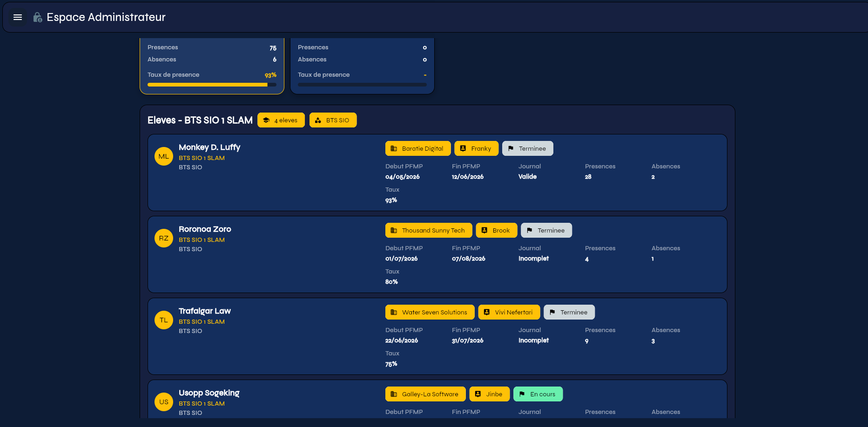Viewport: 868px width, 427px height.
Task: Click person icon in Brook chip
Action: click(484, 230)
